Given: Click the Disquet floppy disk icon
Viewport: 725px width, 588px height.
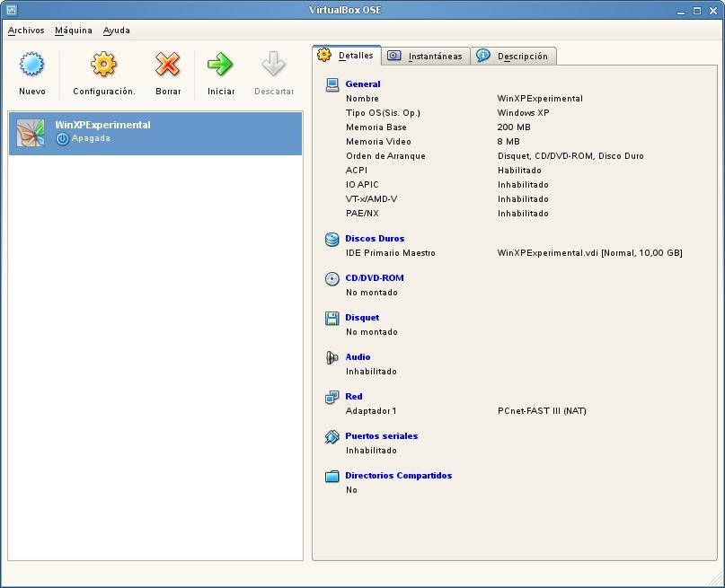Looking at the screenshot, I should 332,319.
